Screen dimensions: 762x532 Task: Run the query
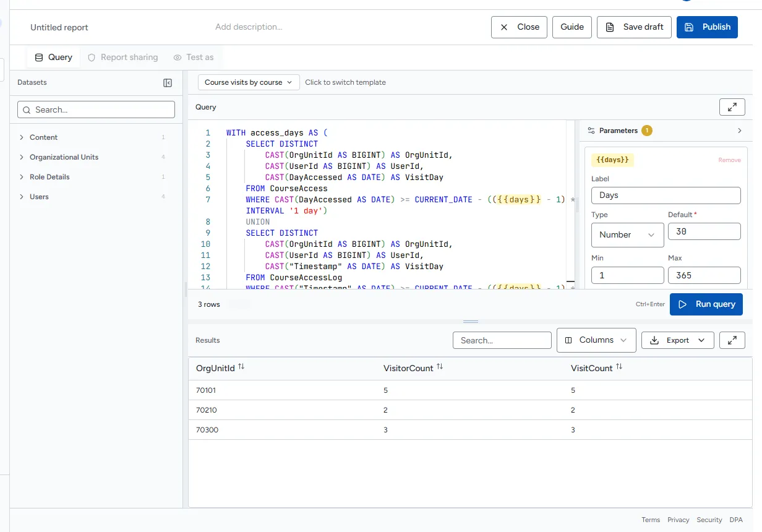coord(706,304)
